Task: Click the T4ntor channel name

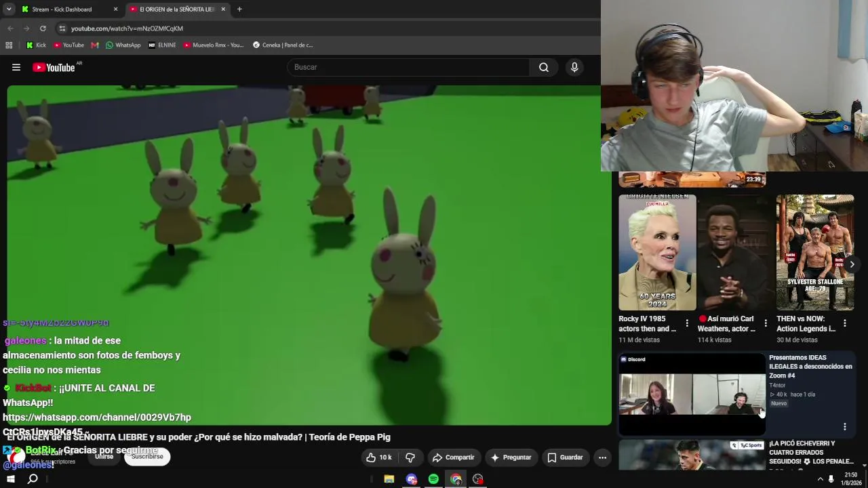Action: [778, 385]
